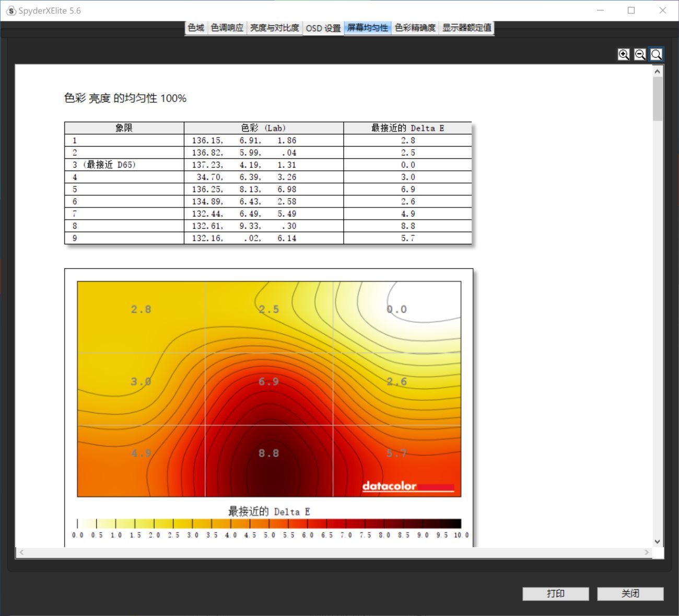Switch to the 色域 tab

click(x=196, y=28)
